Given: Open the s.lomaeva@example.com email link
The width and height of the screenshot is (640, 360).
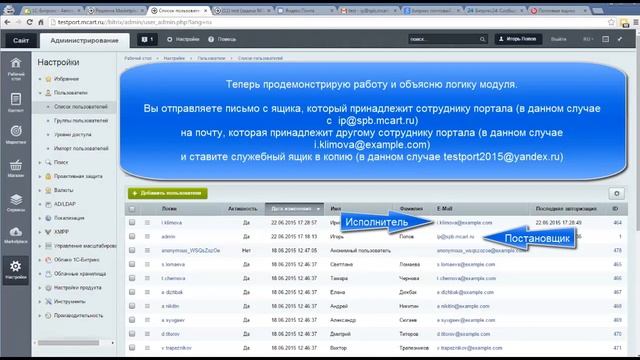Looking at the screenshot, I should (466, 264).
